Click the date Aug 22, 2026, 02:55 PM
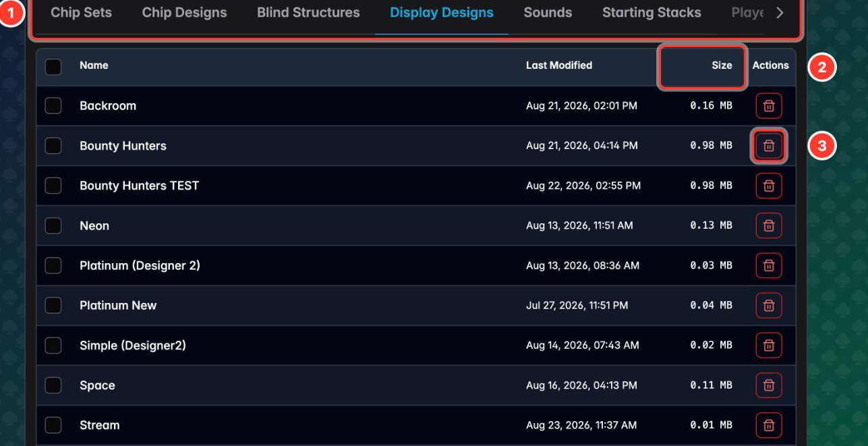Screen dimensions: 868x446 click(583, 186)
